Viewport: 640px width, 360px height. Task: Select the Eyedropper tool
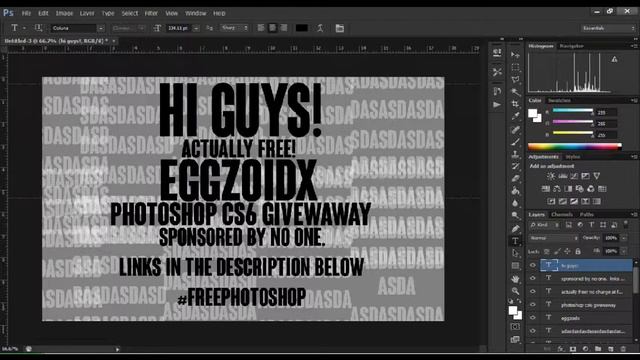(x=516, y=117)
